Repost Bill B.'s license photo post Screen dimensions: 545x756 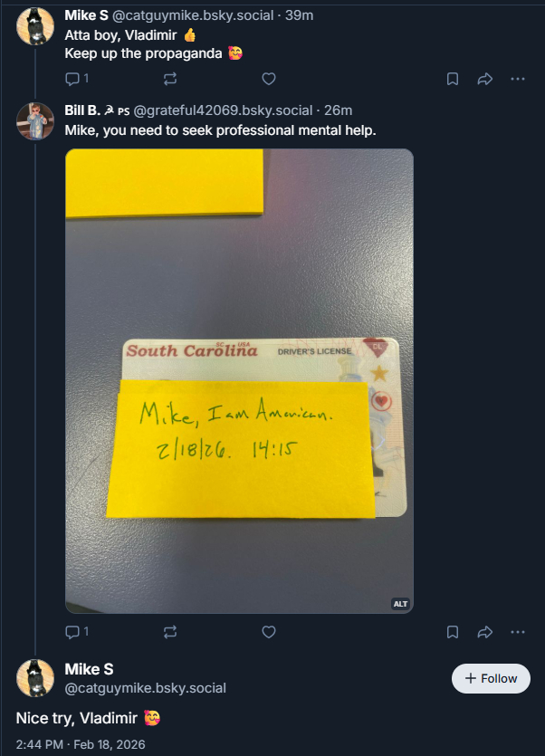pyautogui.click(x=170, y=632)
